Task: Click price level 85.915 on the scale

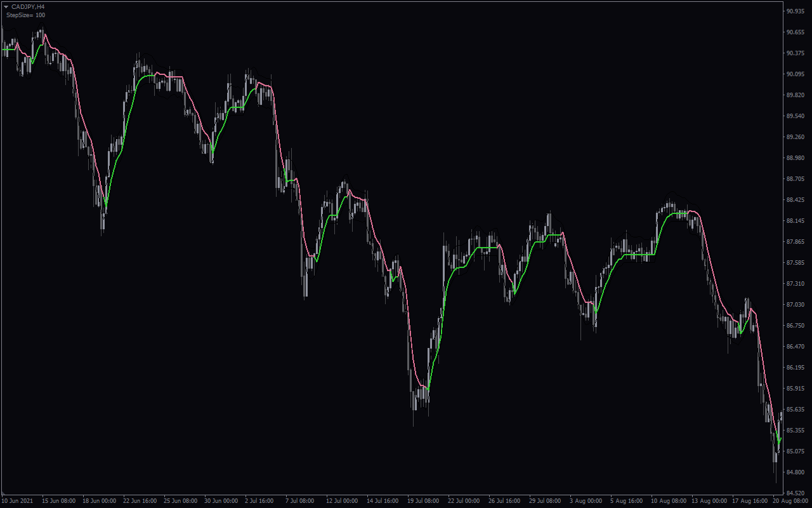Action: (x=796, y=389)
